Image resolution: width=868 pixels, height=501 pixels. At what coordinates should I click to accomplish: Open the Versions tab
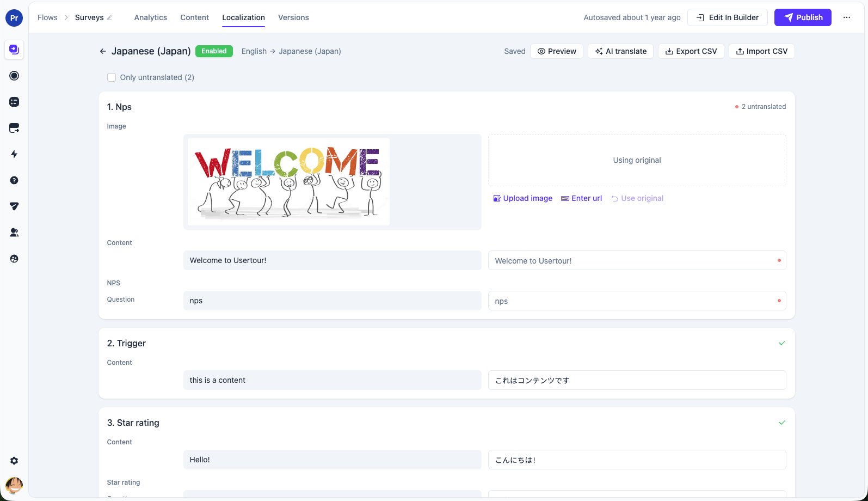pos(293,17)
